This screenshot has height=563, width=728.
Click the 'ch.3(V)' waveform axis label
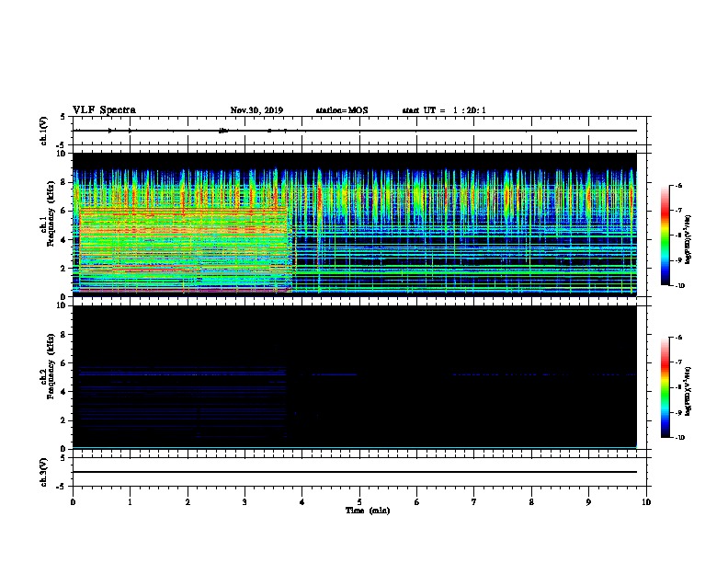click(44, 473)
